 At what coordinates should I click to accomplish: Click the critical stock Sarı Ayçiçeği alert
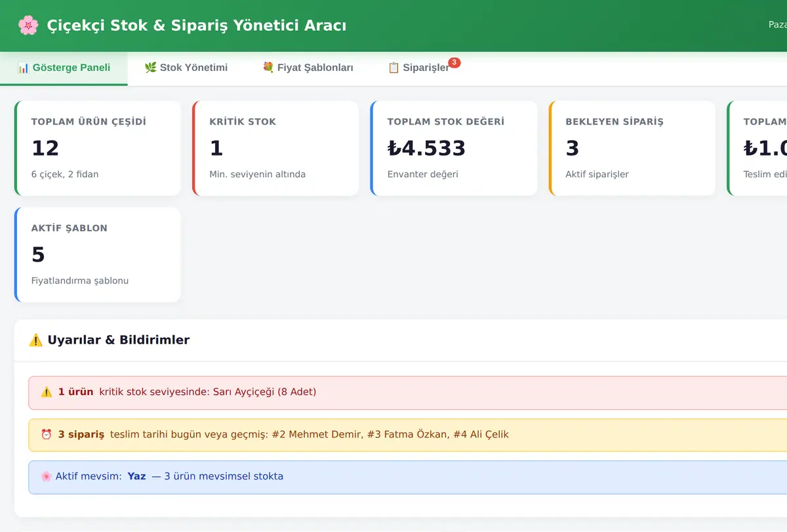click(408, 392)
